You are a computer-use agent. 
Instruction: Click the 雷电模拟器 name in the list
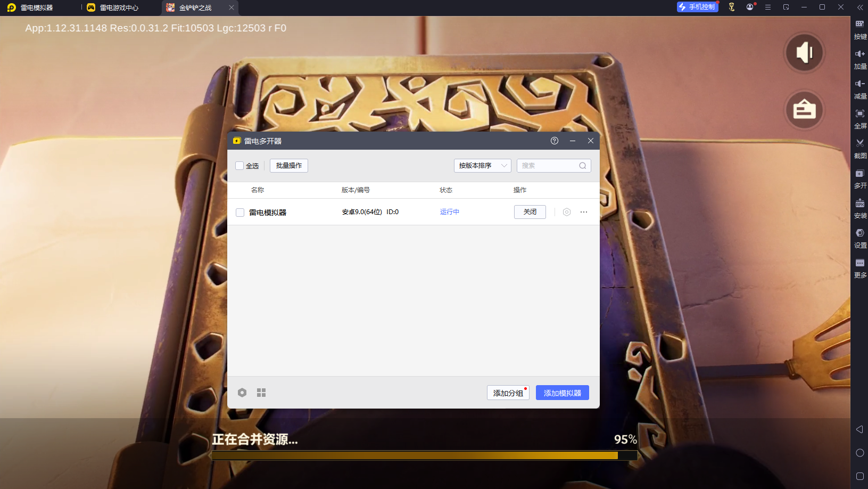268,213
